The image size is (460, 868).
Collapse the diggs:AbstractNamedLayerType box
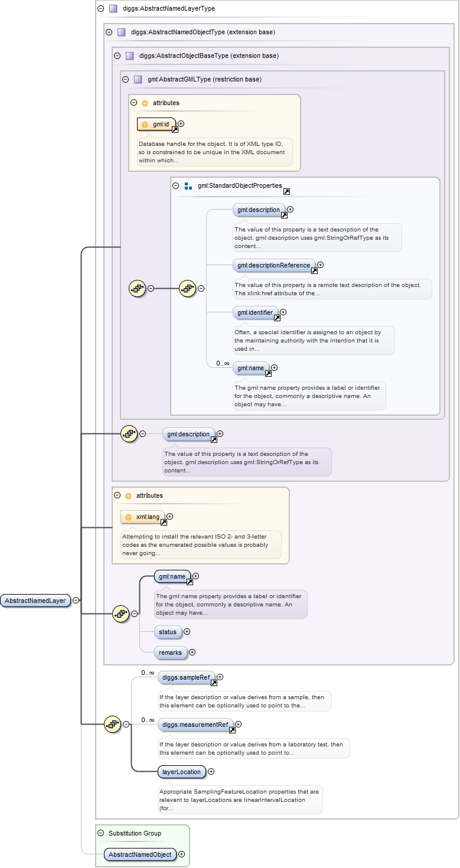pos(100,9)
